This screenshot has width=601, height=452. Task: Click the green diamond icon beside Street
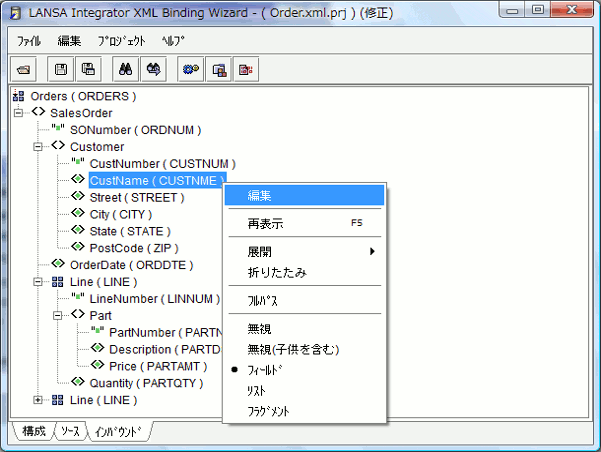click(x=78, y=196)
